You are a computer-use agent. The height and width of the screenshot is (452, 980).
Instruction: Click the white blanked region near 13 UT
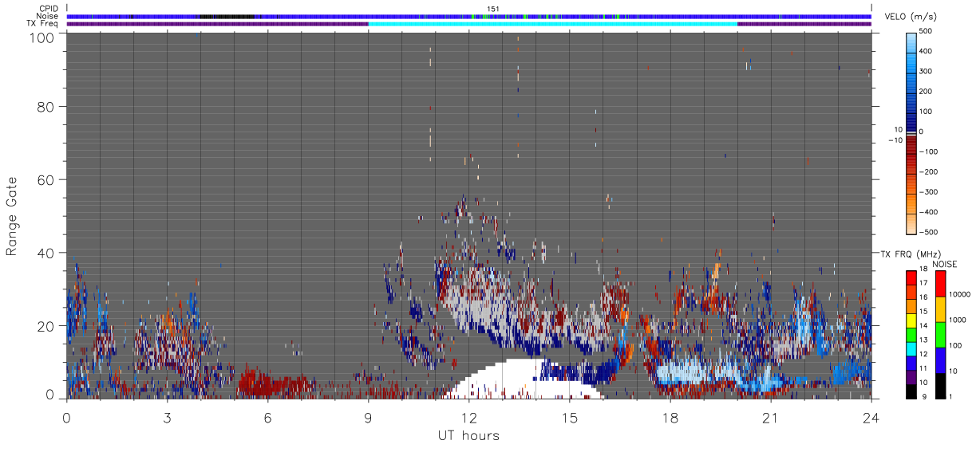pyautogui.click(x=523, y=379)
